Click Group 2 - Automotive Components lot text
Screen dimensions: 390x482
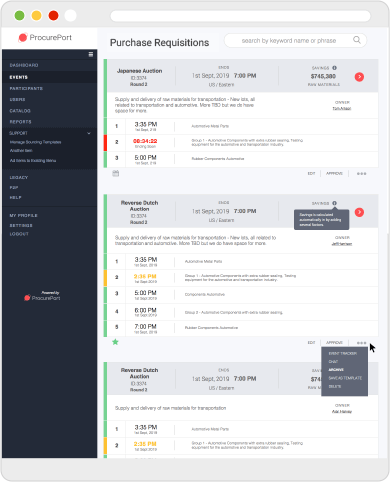coord(234,313)
